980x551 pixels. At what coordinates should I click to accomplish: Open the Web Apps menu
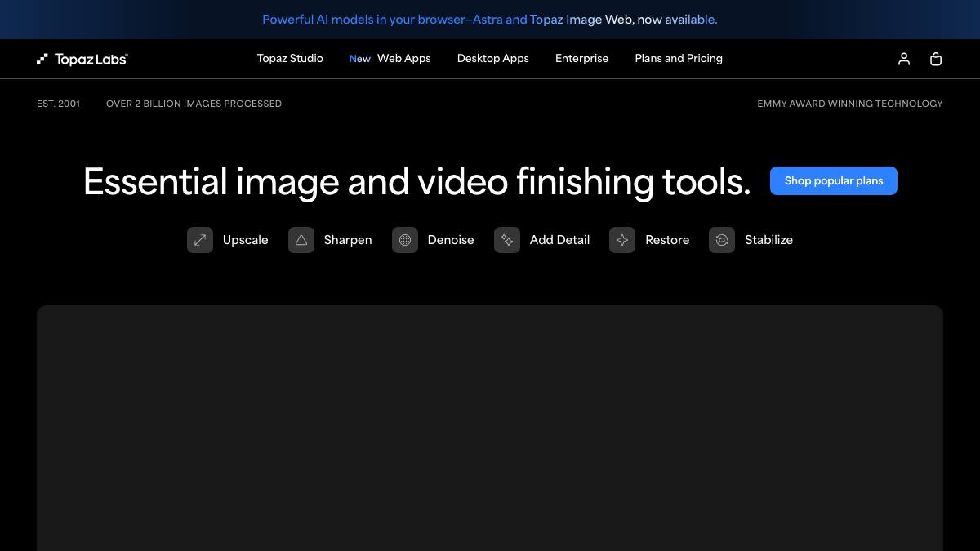coord(403,59)
